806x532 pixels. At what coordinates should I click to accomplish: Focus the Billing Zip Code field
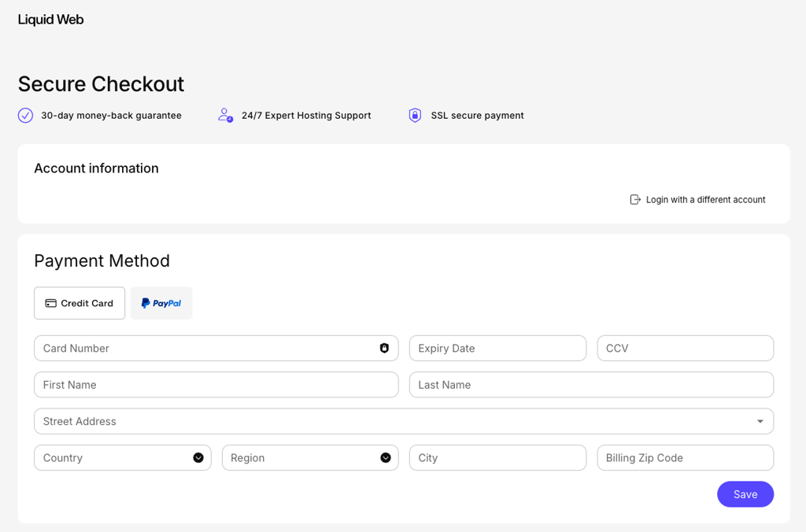pos(686,457)
